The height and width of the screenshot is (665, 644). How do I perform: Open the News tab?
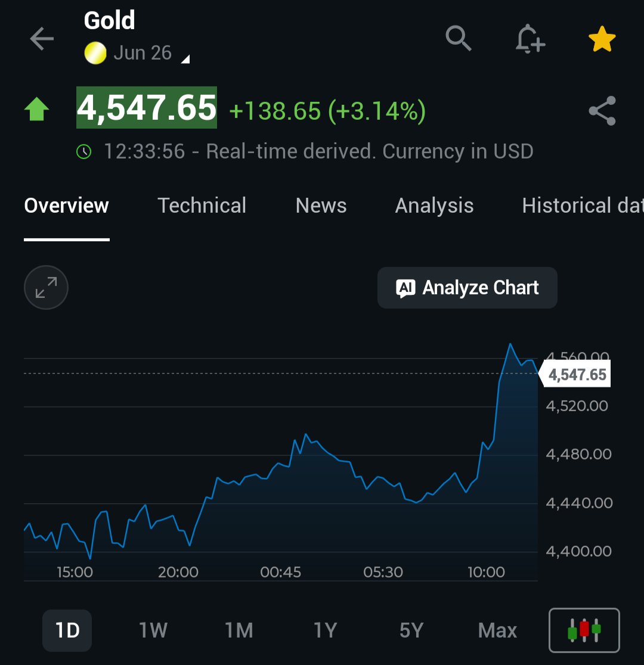(x=321, y=206)
